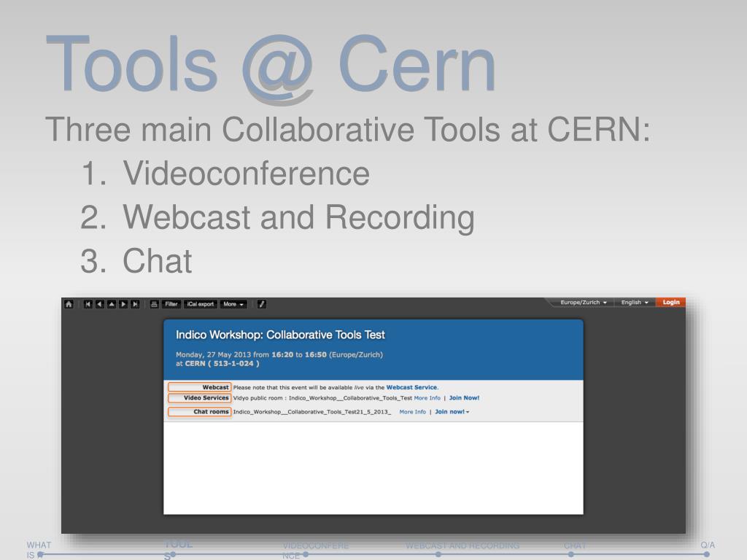
Task: Go up to parent category arrow
Action: (112, 304)
